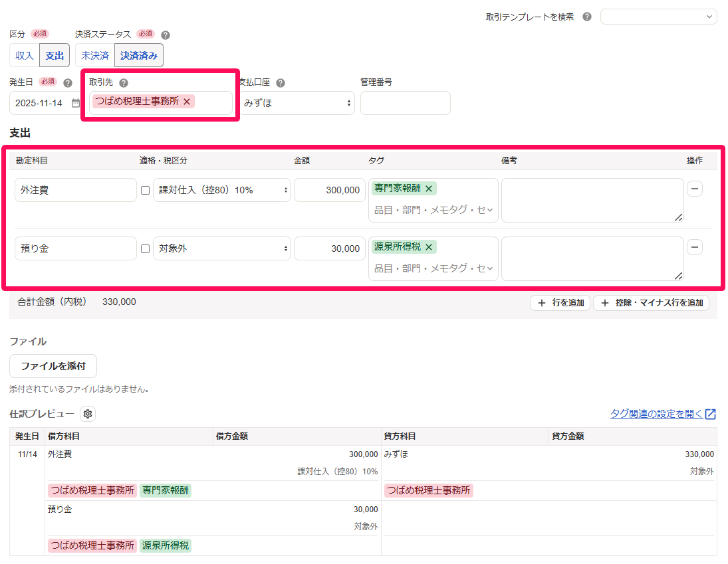Click 合計金額 value 330,000
This screenshot has height=564, width=728.
tap(119, 302)
